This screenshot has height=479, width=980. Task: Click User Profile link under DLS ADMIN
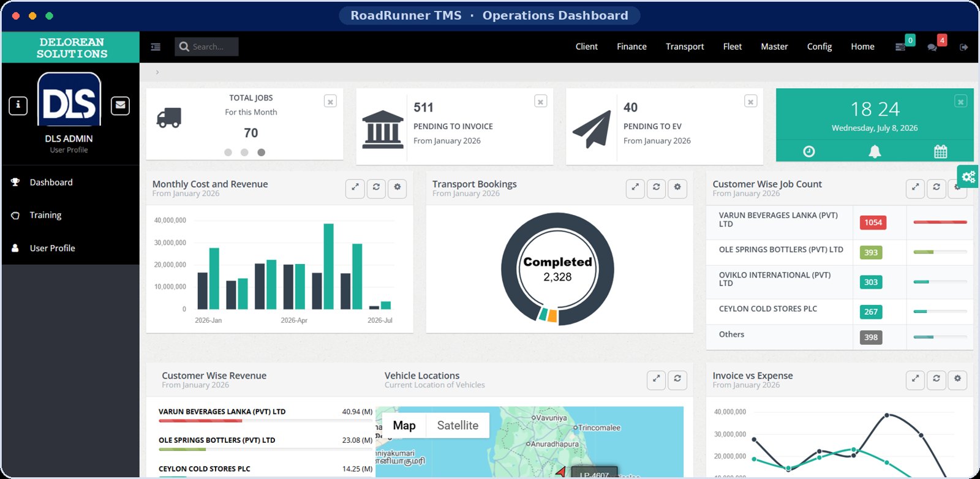(x=69, y=150)
